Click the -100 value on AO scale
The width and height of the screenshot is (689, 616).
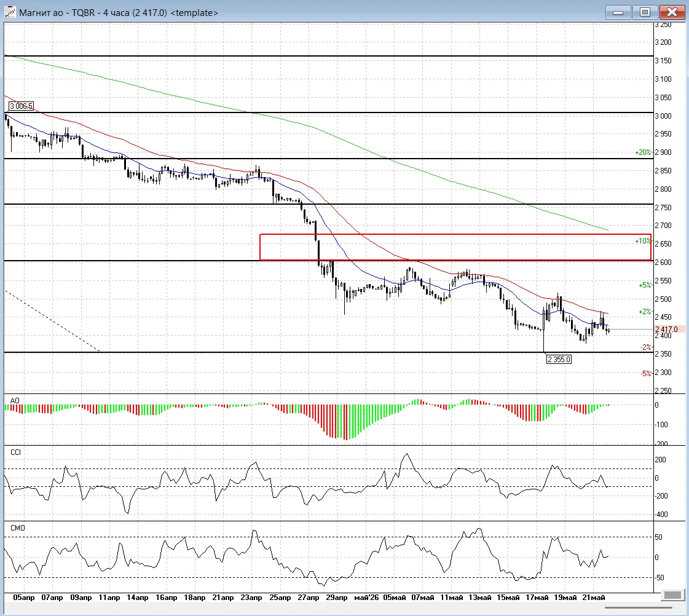click(661, 424)
